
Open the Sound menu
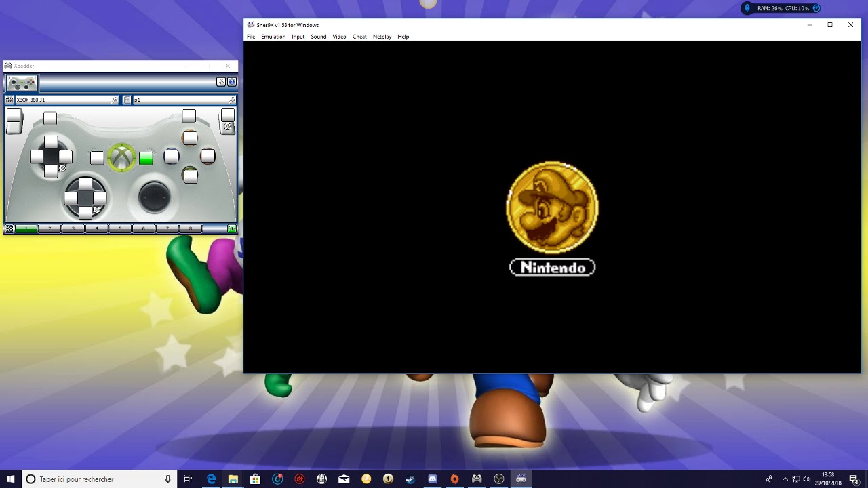click(x=319, y=37)
